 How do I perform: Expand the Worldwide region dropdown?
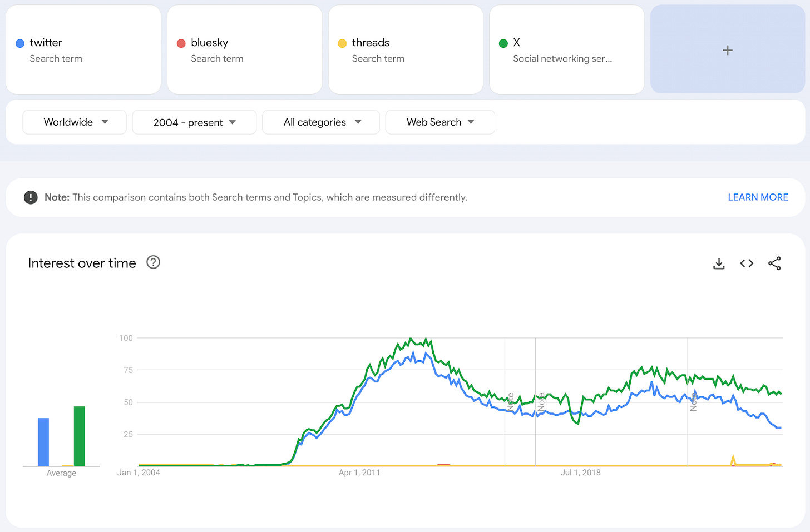[75, 122]
